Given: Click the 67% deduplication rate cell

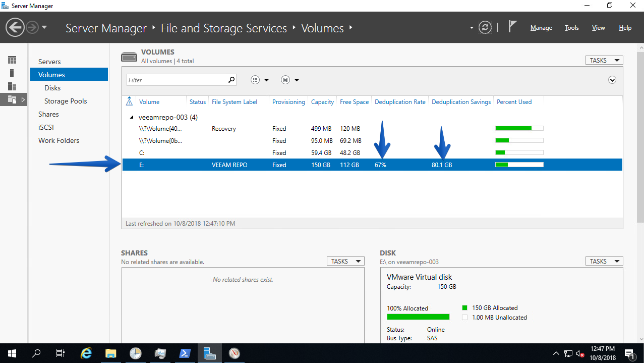Looking at the screenshot, I should pos(380,165).
